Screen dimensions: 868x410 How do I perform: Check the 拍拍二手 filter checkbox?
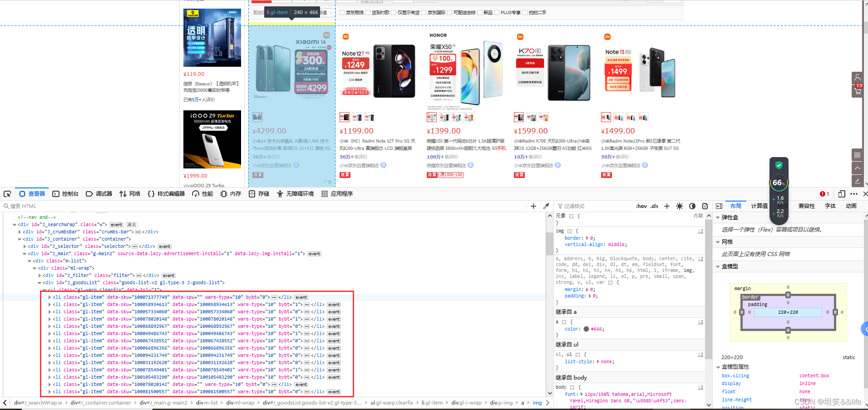point(525,13)
